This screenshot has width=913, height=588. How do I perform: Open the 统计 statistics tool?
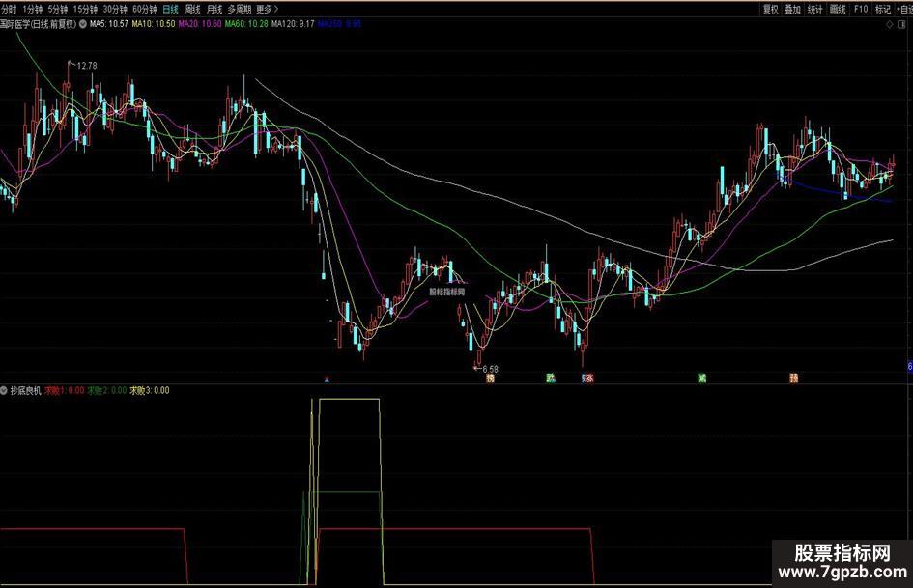(x=814, y=10)
